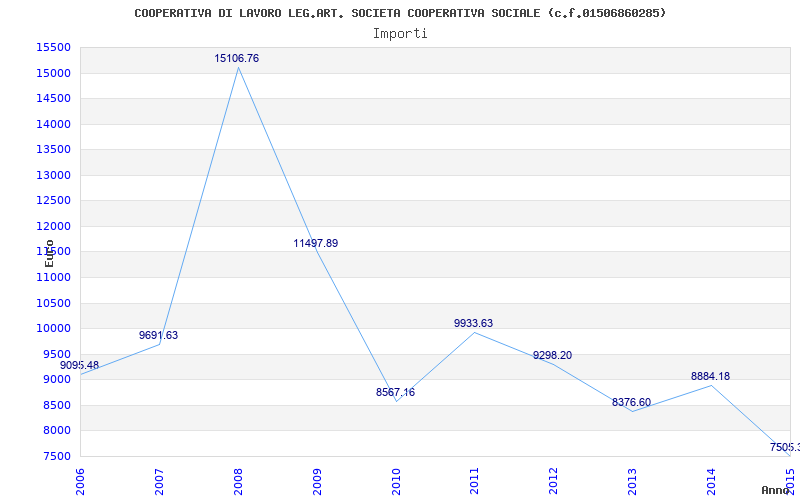
Task: Click the 9933.63 data label
Action: (473, 323)
